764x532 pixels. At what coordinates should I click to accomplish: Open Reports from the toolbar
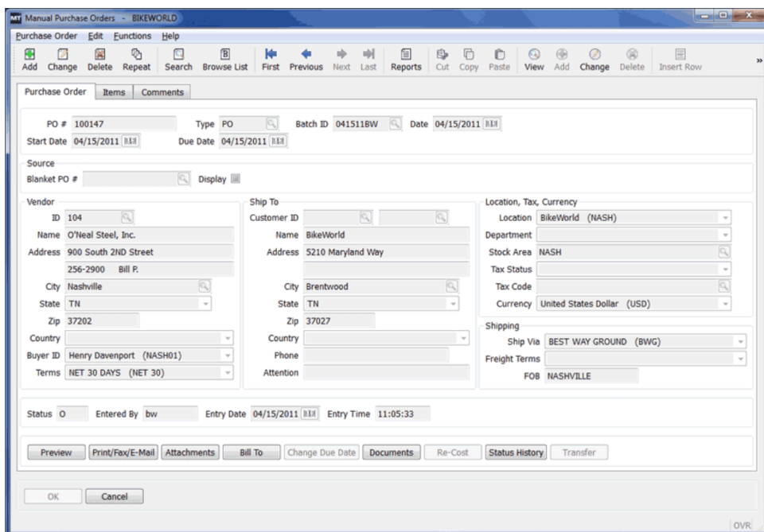click(x=408, y=60)
